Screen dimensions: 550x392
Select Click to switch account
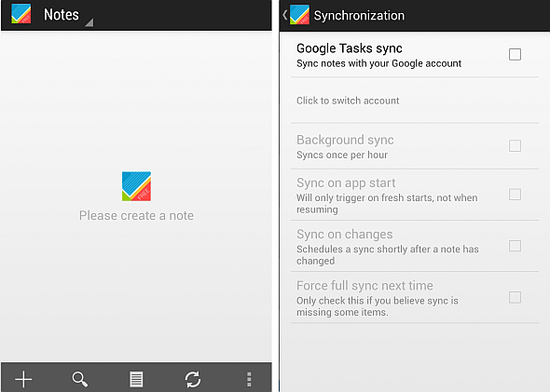[x=348, y=101]
